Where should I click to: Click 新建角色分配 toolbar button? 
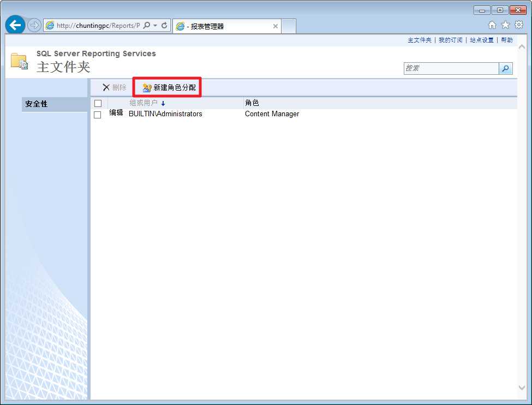pos(169,87)
